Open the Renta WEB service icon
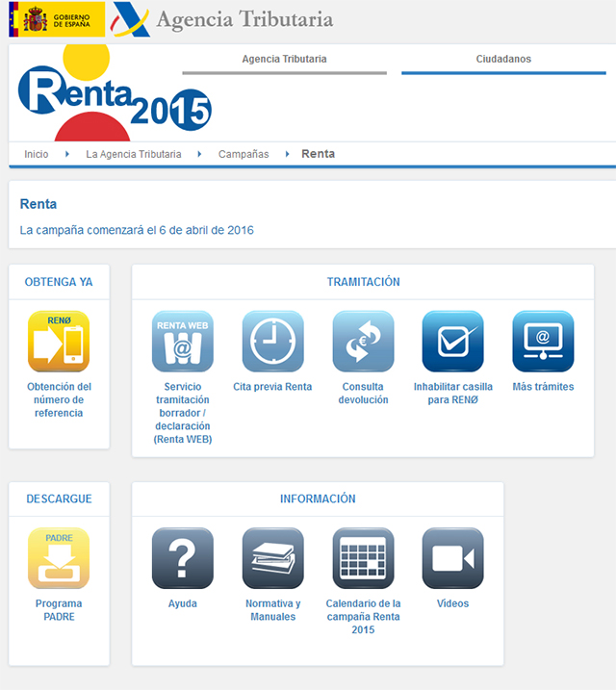The width and height of the screenshot is (616, 690). (183, 342)
